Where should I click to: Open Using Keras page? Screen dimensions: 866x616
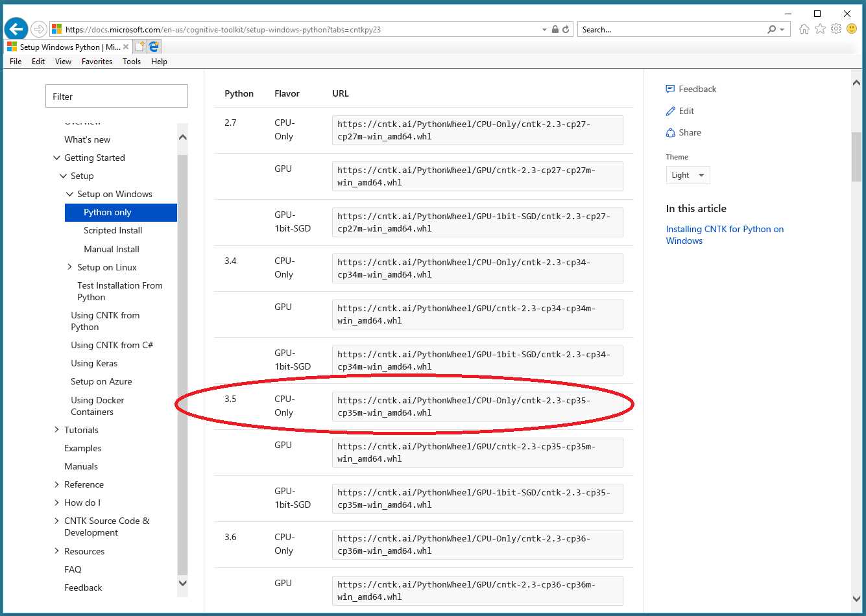coord(94,363)
